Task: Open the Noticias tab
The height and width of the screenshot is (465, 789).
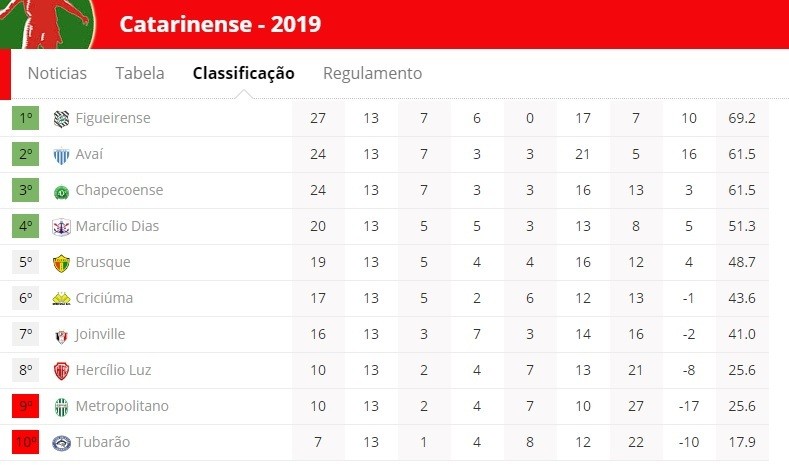Action: click(x=57, y=73)
